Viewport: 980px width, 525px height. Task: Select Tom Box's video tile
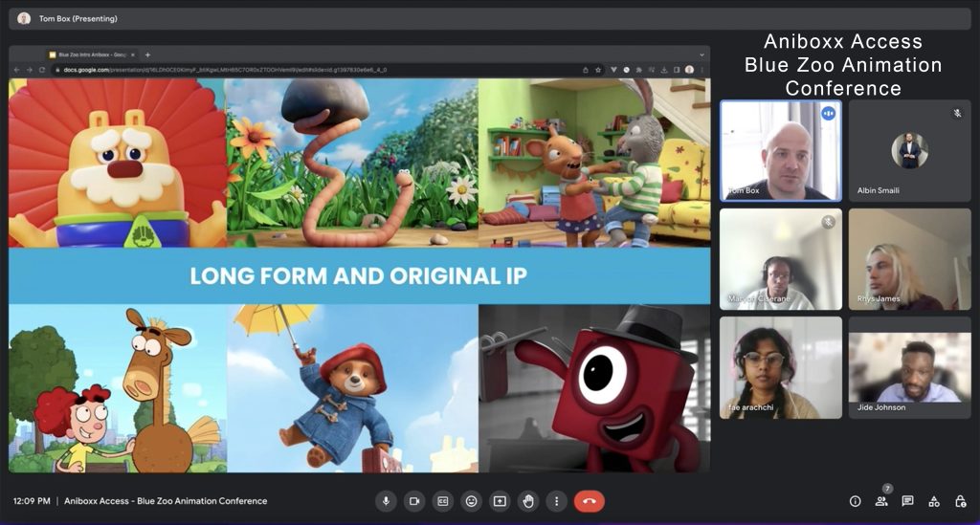click(781, 151)
